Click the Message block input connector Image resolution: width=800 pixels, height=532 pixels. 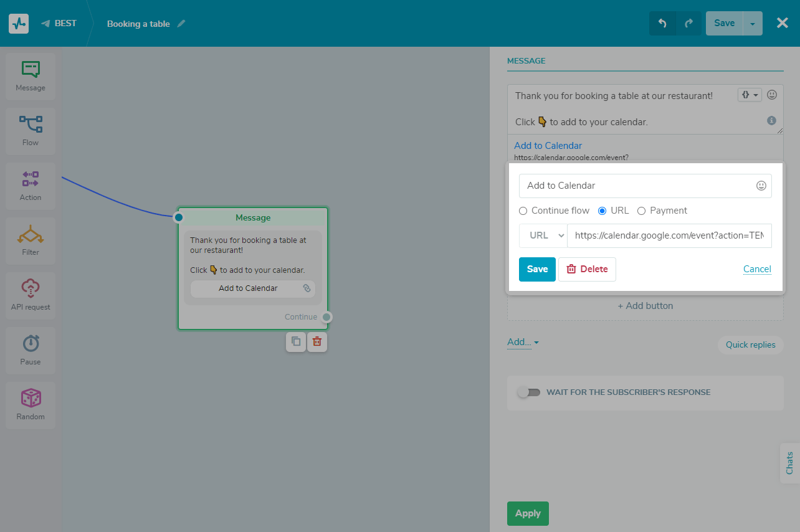tap(179, 217)
